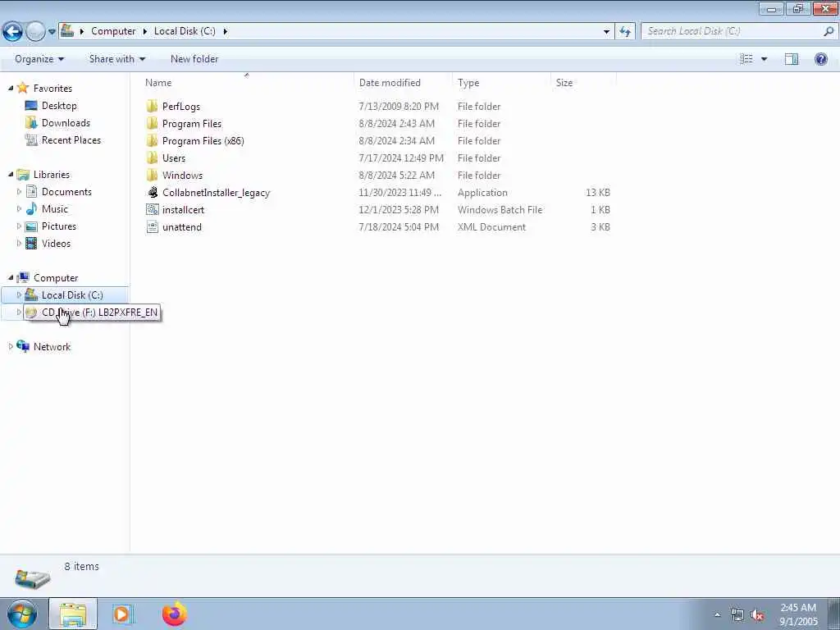Expand the Videos library node
The width and height of the screenshot is (840, 630).
coord(19,243)
